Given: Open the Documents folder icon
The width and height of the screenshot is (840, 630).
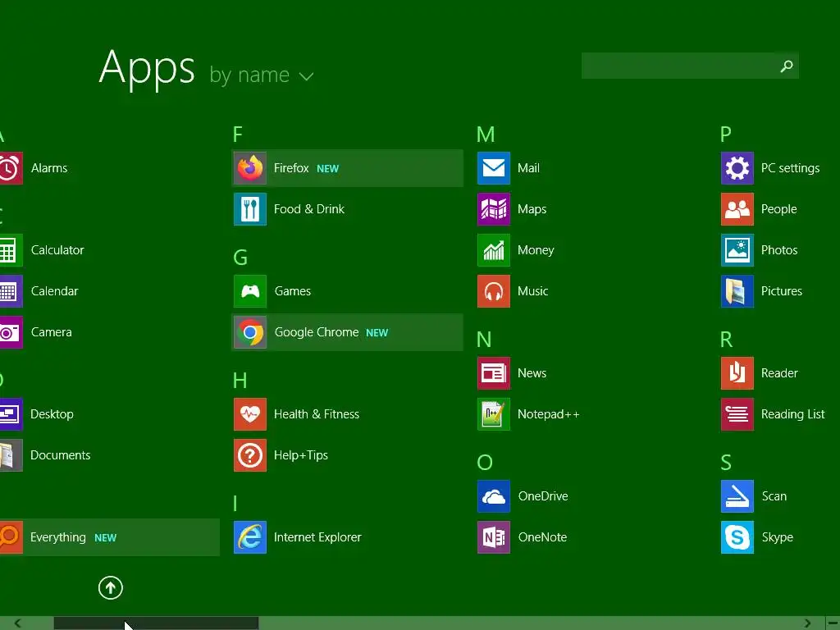Looking at the screenshot, I should [x=11, y=455].
